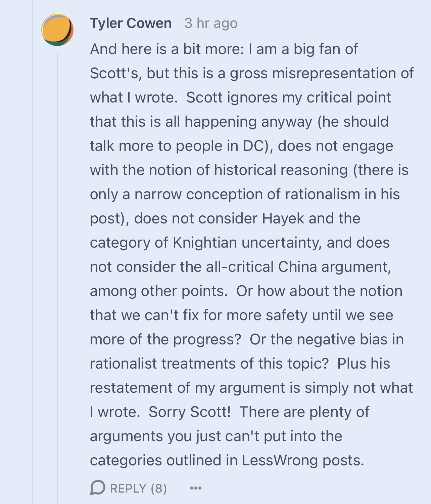Click the REPLY (8) button text

point(138,488)
